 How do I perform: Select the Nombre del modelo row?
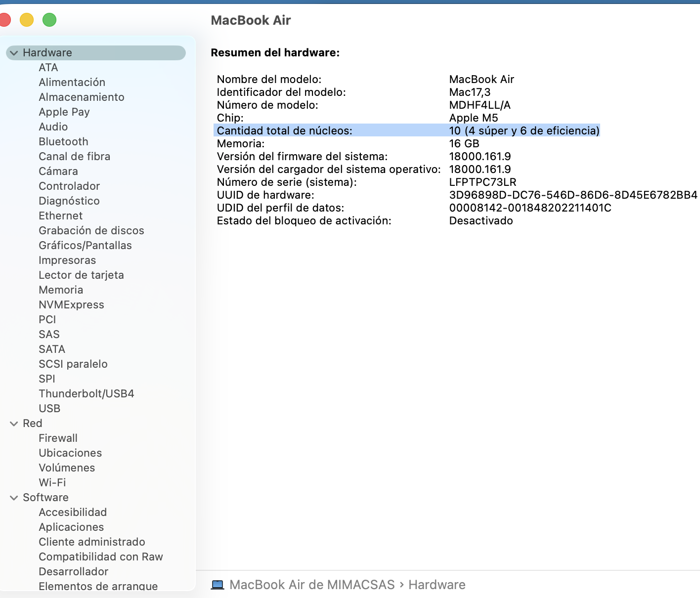coord(366,80)
